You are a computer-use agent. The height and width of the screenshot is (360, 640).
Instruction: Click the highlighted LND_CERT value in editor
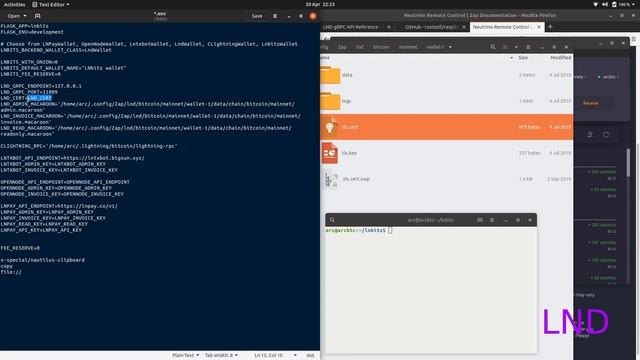coord(40,98)
